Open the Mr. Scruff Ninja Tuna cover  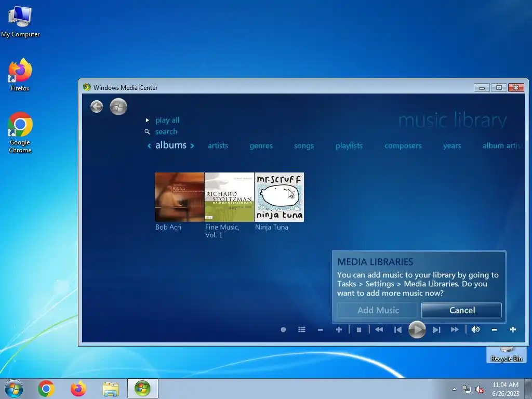click(279, 197)
